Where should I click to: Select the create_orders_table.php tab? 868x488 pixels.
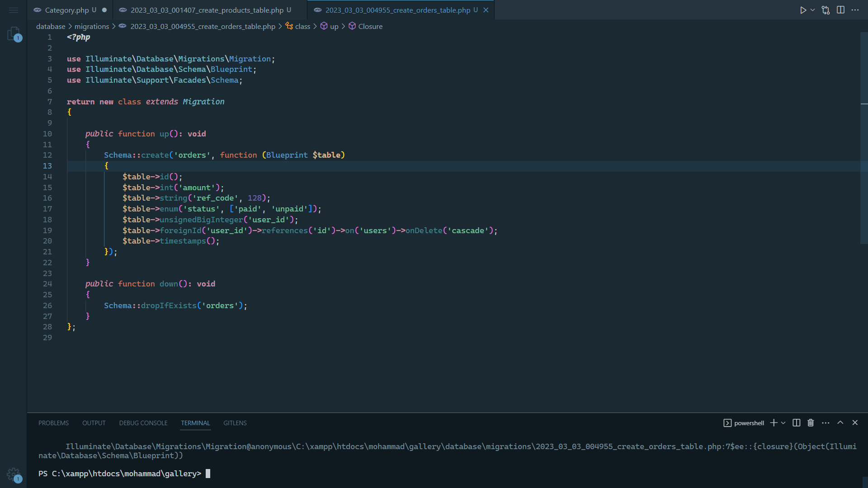pos(398,10)
